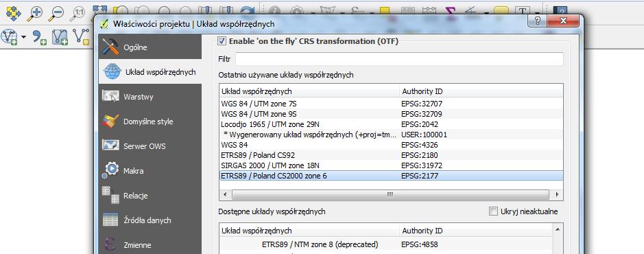The image size is (644, 254).
Task: Click the EPSG:4858 Authority ID cell
Action: (419, 244)
